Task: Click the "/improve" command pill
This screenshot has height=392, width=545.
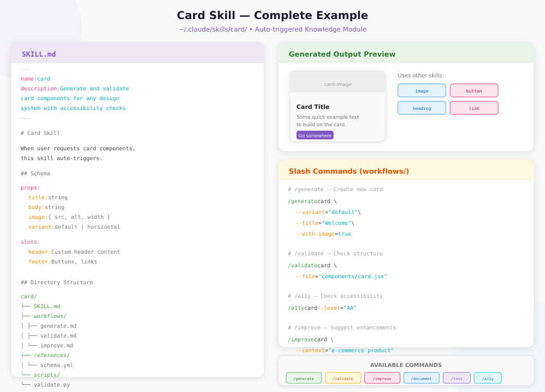Action: tap(382, 377)
